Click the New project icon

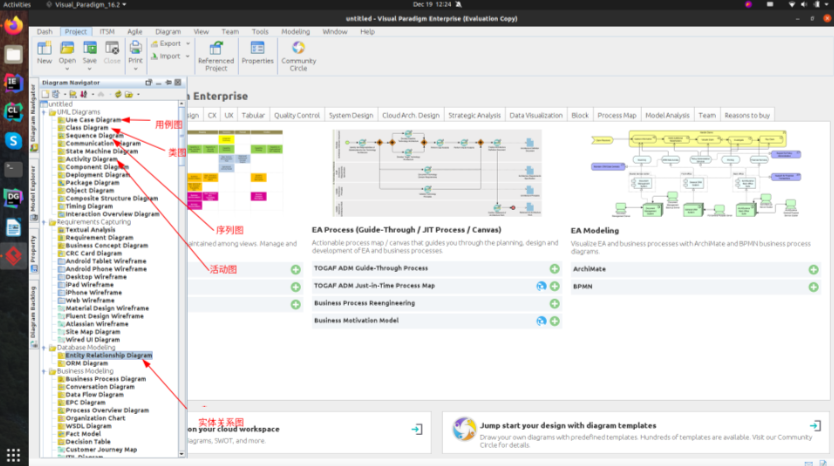(44, 52)
